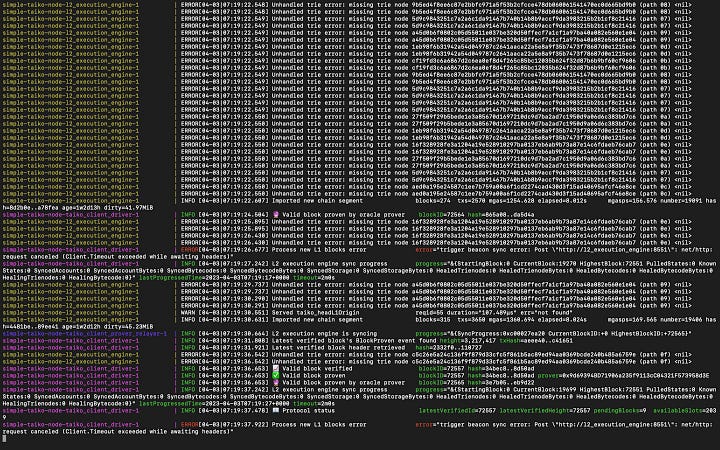Click the 'mgas=1360.694' value
The width and height of the screenshot is (720, 450).
click(513, 320)
